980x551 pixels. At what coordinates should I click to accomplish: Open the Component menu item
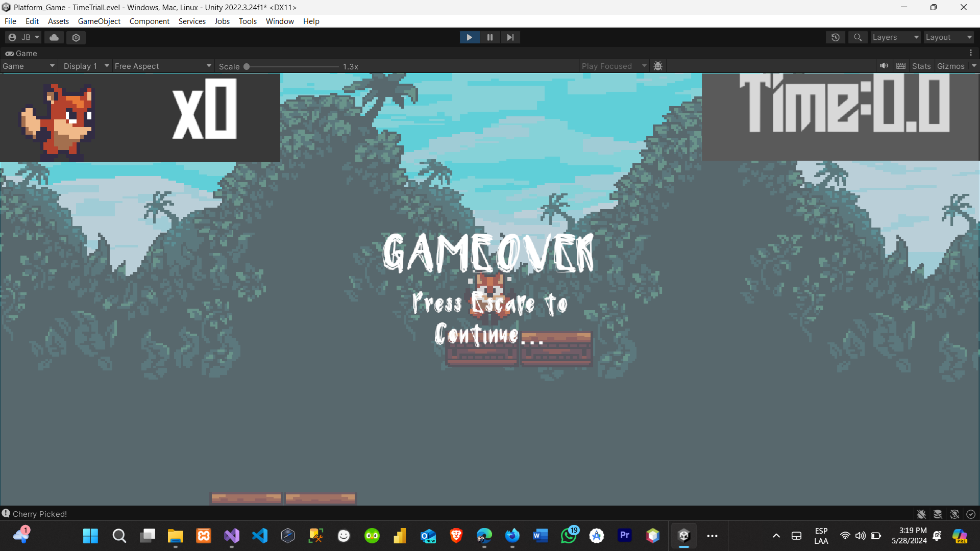150,21
